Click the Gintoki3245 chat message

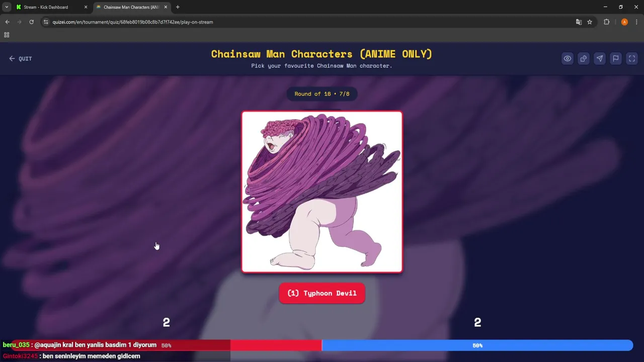[71, 356]
